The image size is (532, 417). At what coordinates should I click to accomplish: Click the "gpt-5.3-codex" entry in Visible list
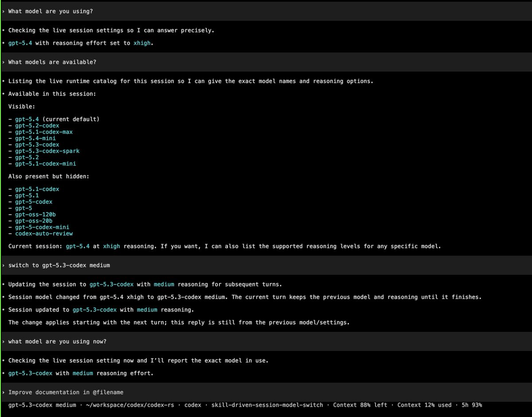click(x=37, y=145)
